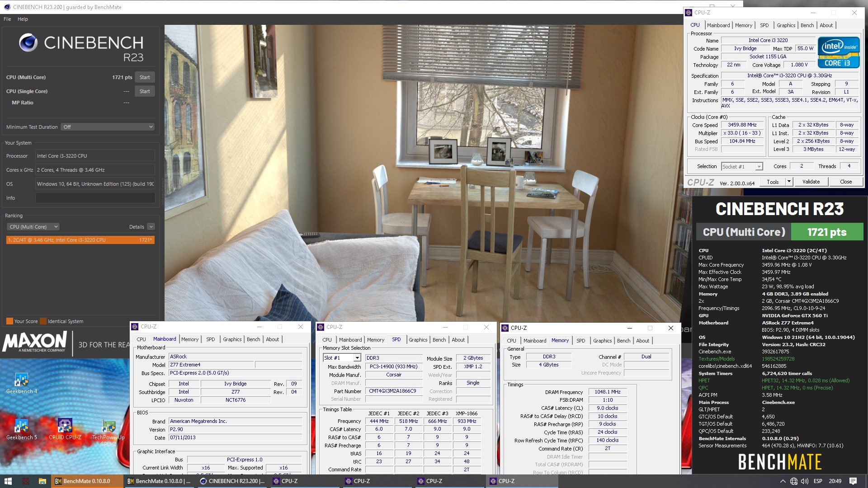Viewport: 868px width, 488px height.
Task: Switch to BenchMate 0.10.8.0 taskbar item
Action: 87,481
